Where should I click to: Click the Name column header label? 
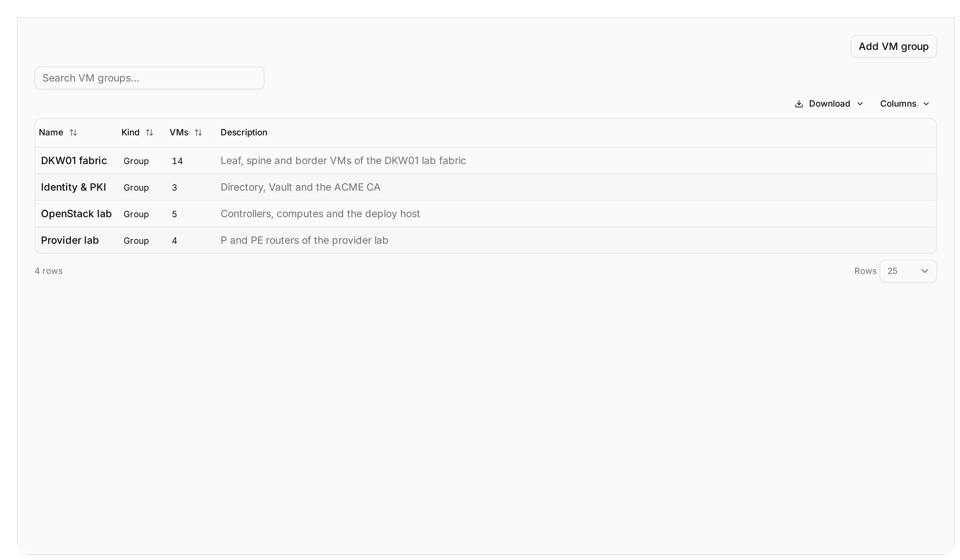point(51,132)
